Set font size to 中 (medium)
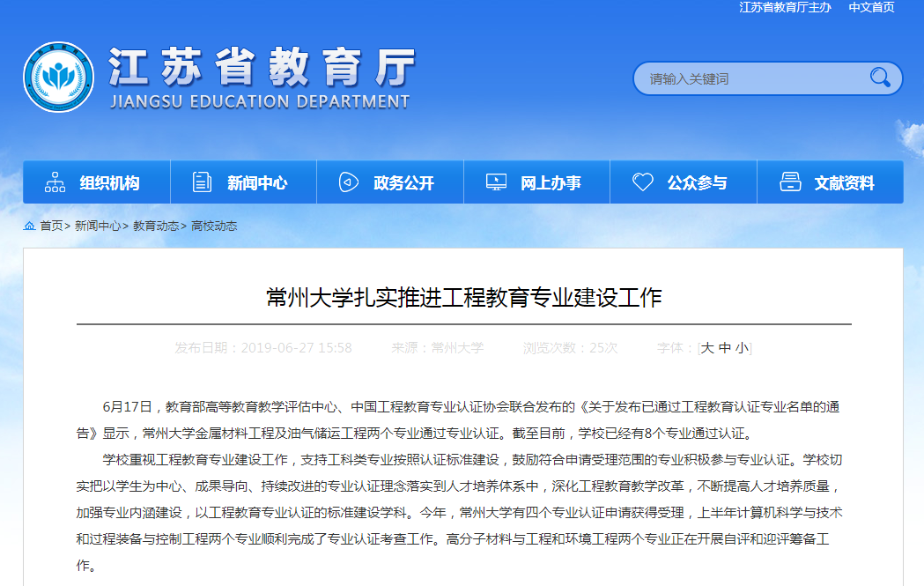Image resolution: width=924 pixels, height=586 pixels. tap(724, 348)
